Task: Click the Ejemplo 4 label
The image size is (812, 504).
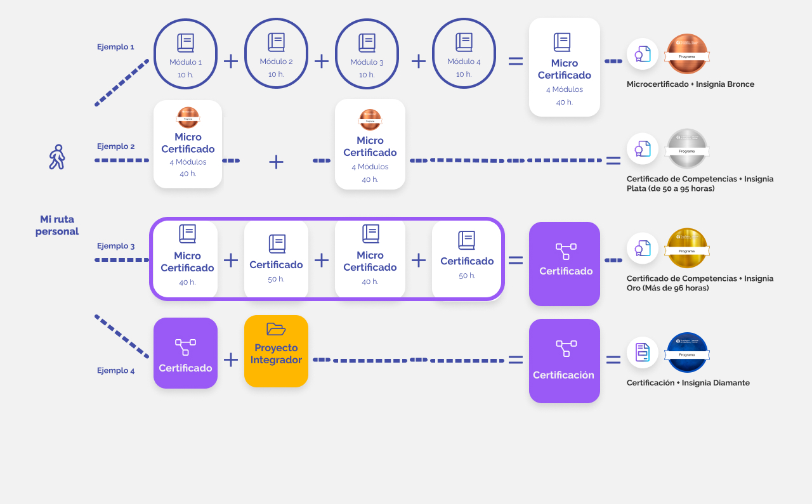Action: [115, 371]
